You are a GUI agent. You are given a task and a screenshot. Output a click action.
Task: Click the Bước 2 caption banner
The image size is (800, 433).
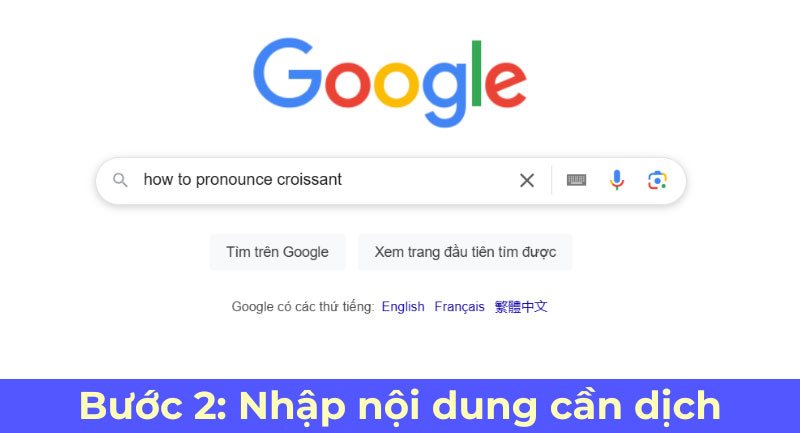(400, 406)
